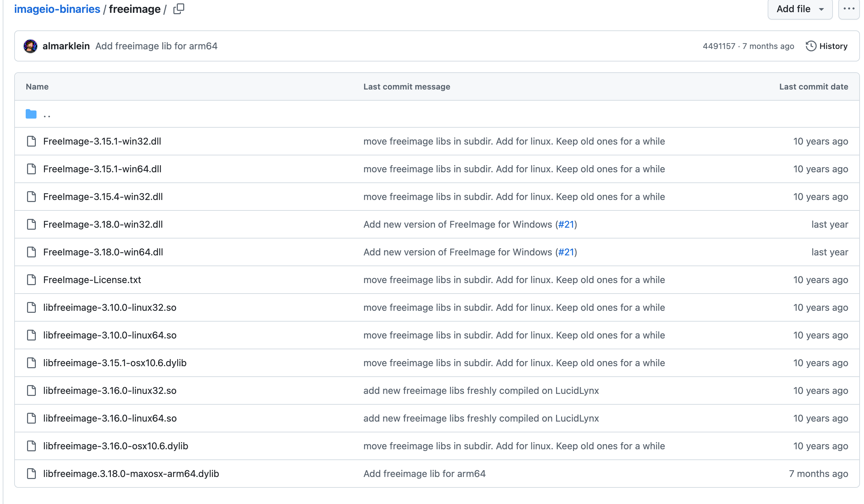Open the Add file dropdown
Screen dimensions: 864x504
pos(799,9)
